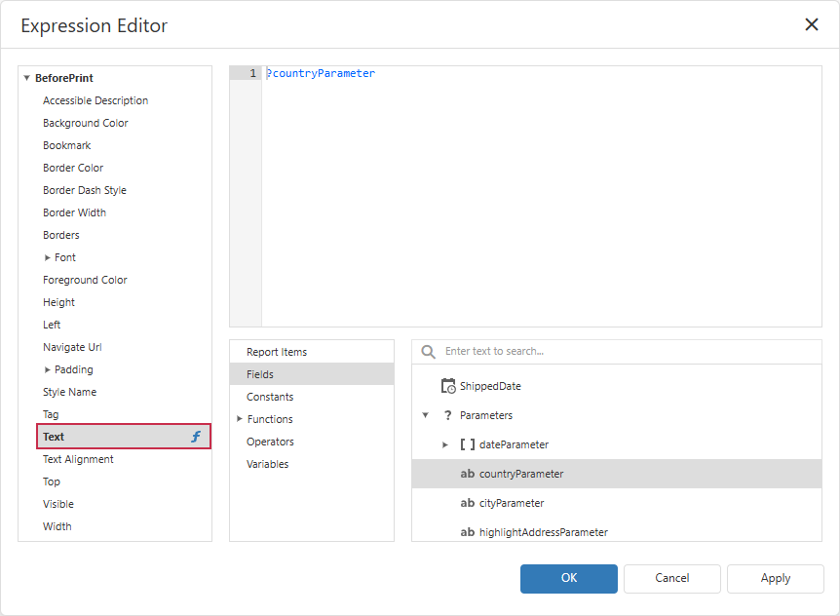Click the ShippedDate calendar icon
The image size is (840, 616).
[x=448, y=386]
